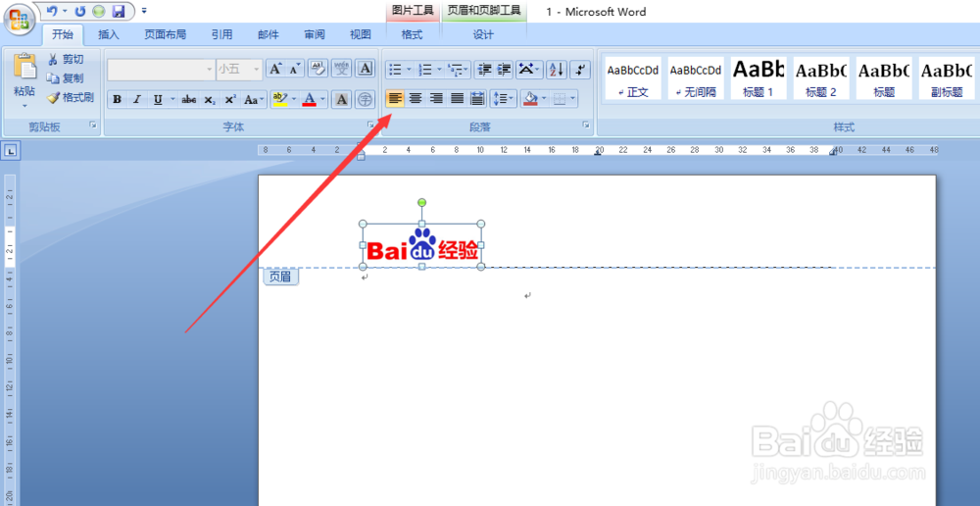Open highlight color dropdown arrow
Viewport: 980px width, 506px height.
294,99
